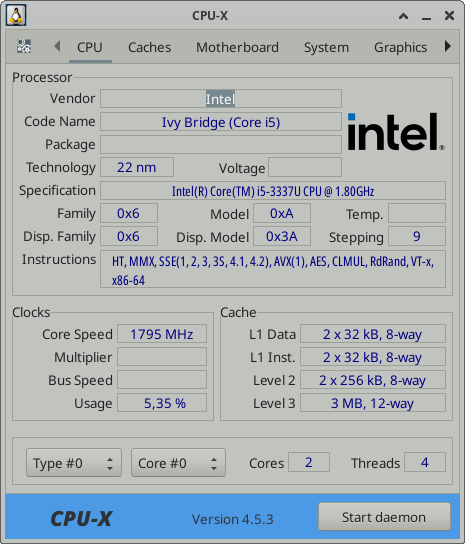
Task: Click the CPU-X window title text
Action: click(x=210, y=16)
